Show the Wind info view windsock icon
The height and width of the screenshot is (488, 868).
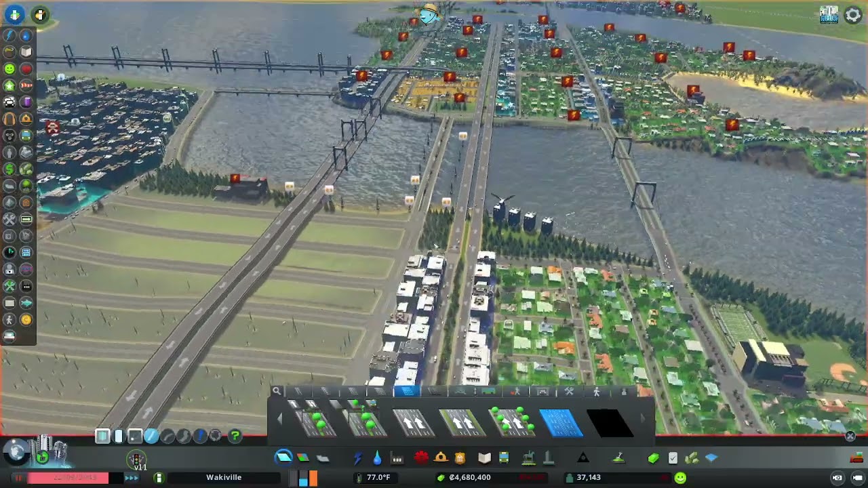pyautogui.click(x=26, y=85)
